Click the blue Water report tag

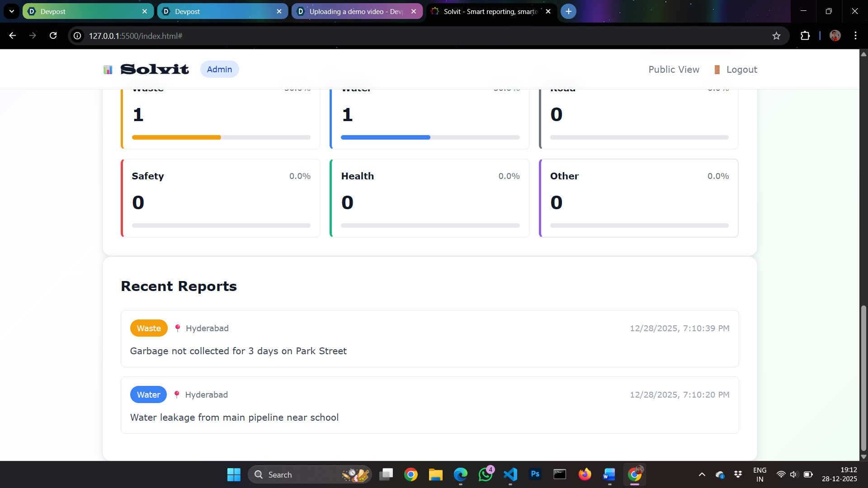tap(148, 394)
